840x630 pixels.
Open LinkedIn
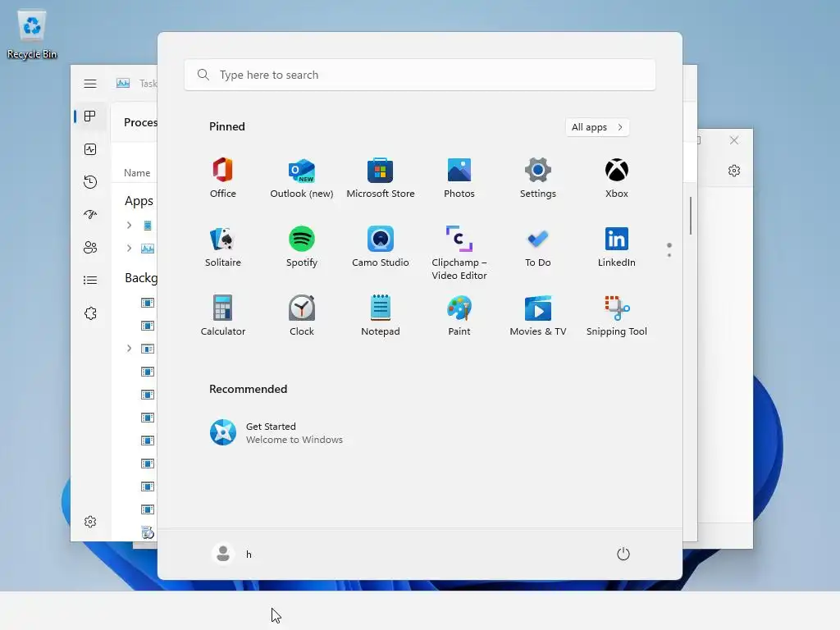coord(617,247)
